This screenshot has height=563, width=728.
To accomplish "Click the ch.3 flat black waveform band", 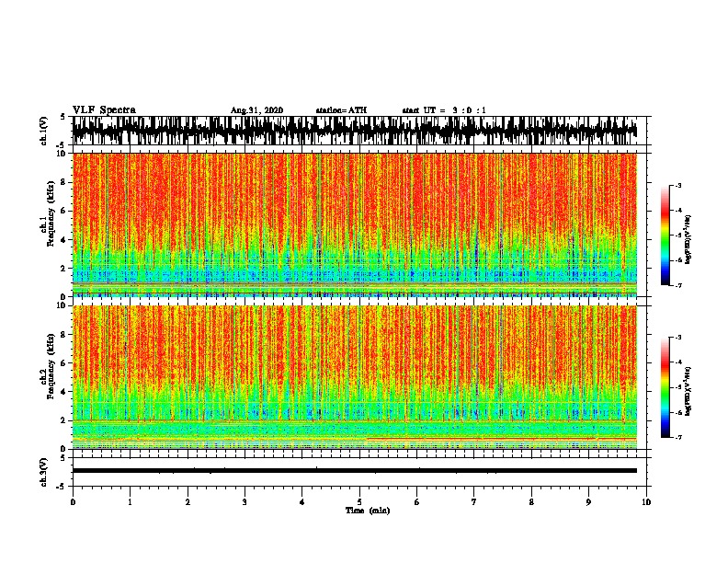I will pos(355,471).
